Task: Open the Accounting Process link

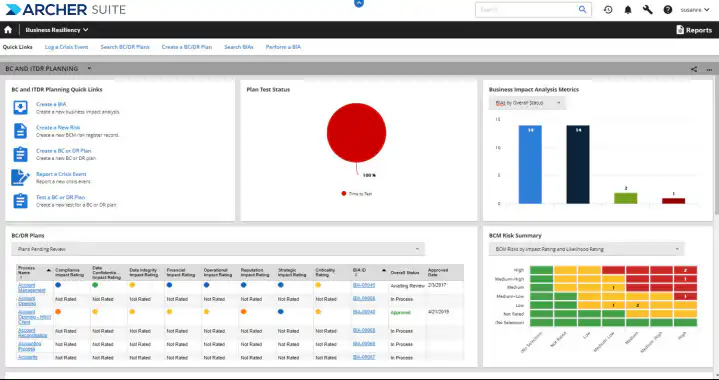Action: pyautogui.click(x=29, y=346)
